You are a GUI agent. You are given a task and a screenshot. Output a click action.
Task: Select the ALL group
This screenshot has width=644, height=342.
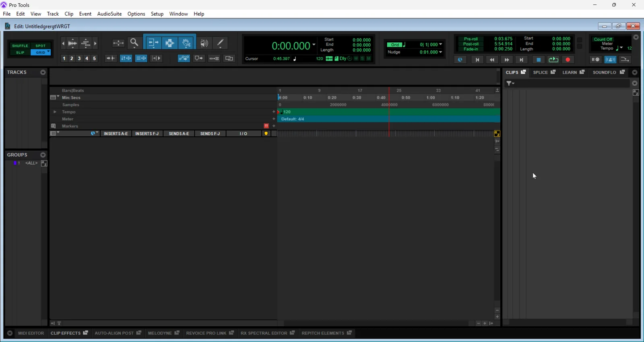(x=31, y=163)
